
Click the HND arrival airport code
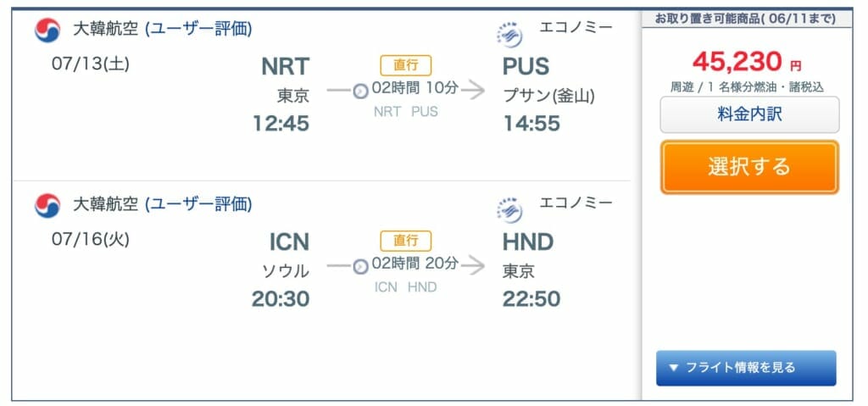[x=528, y=242]
